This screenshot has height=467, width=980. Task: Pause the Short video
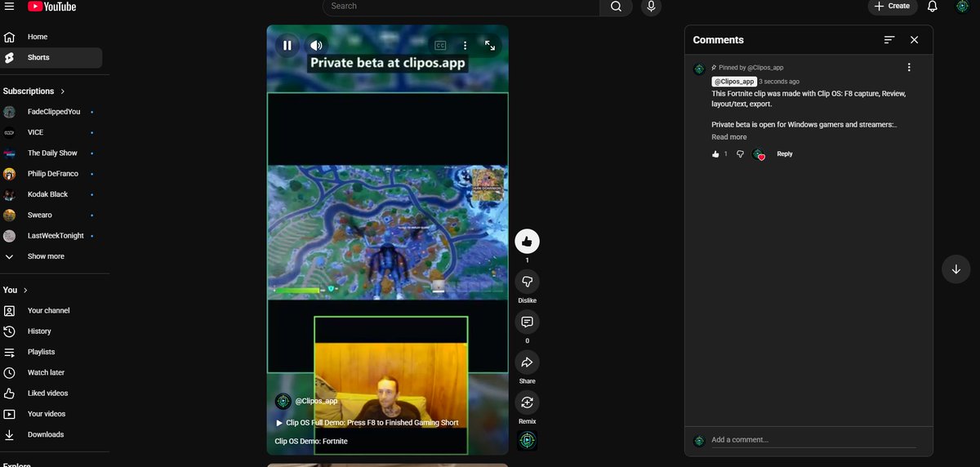click(x=287, y=46)
